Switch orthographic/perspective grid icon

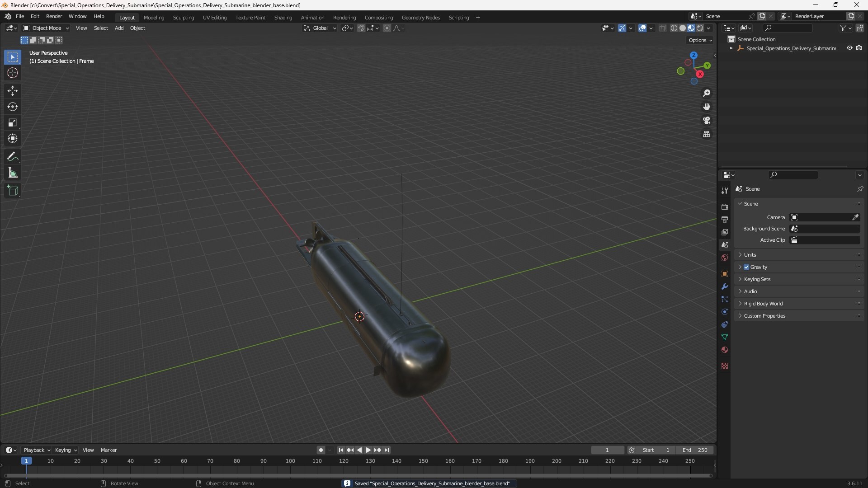[707, 134]
